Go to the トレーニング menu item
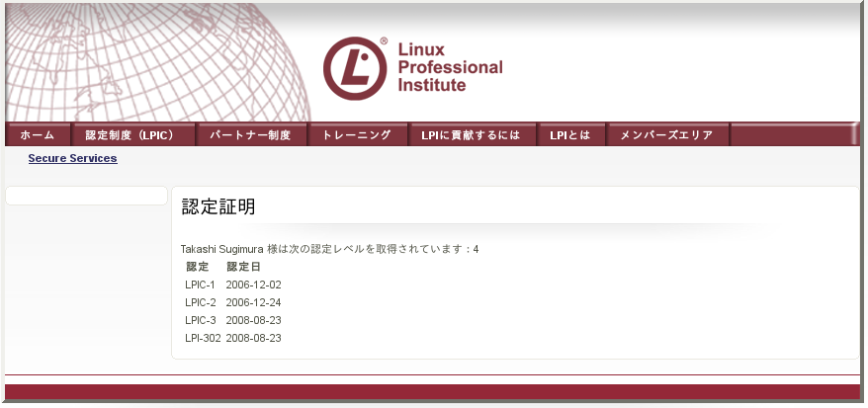This screenshot has width=868, height=408. (x=357, y=135)
